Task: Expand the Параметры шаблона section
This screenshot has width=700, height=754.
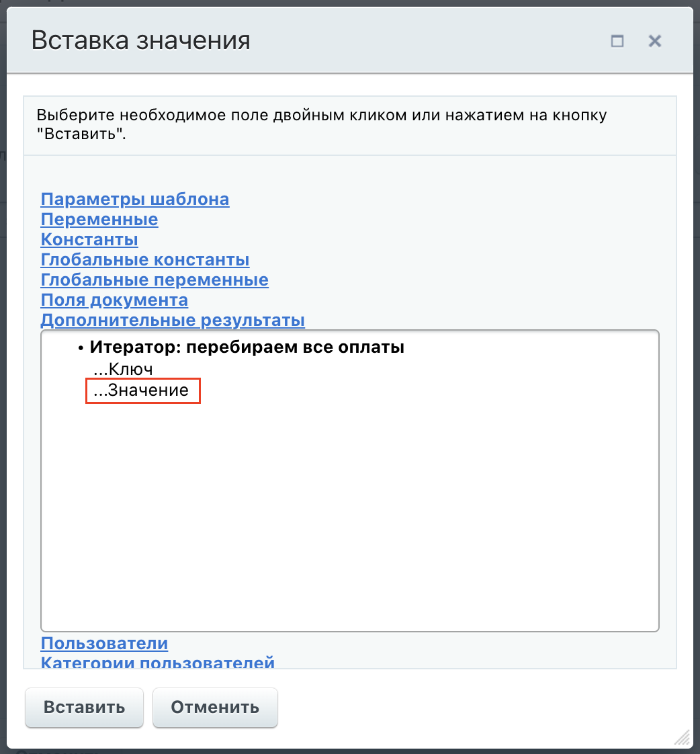Action: pyautogui.click(x=134, y=199)
